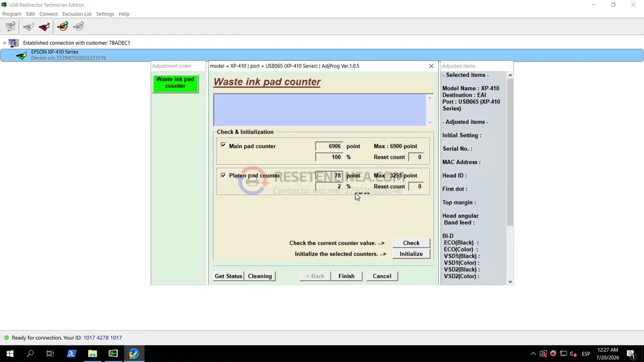Click the greyed-out disconnect computer toolbar icon
The image size is (644, 362).
pos(10,26)
